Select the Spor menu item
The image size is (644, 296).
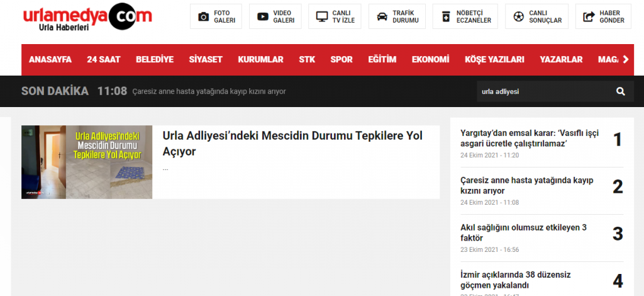coord(341,60)
